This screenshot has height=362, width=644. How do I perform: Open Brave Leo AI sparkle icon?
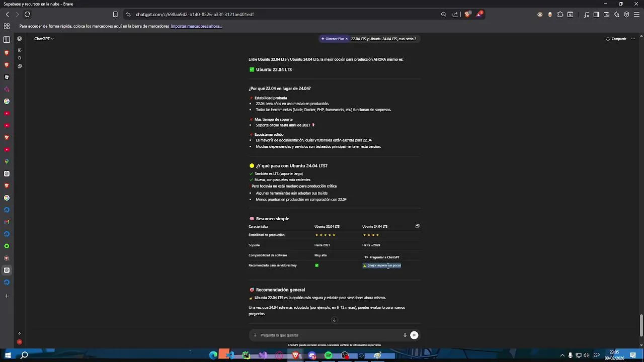coord(616,15)
